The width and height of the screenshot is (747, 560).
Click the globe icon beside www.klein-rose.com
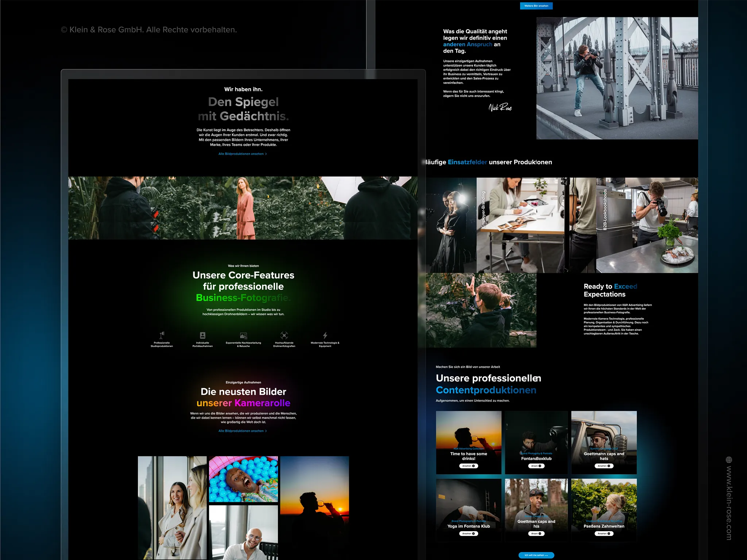tap(729, 459)
